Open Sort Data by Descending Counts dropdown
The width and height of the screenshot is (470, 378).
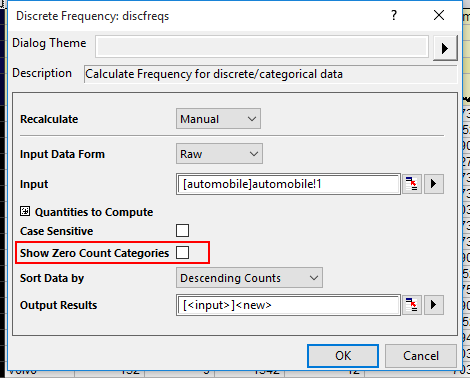(x=249, y=278)
